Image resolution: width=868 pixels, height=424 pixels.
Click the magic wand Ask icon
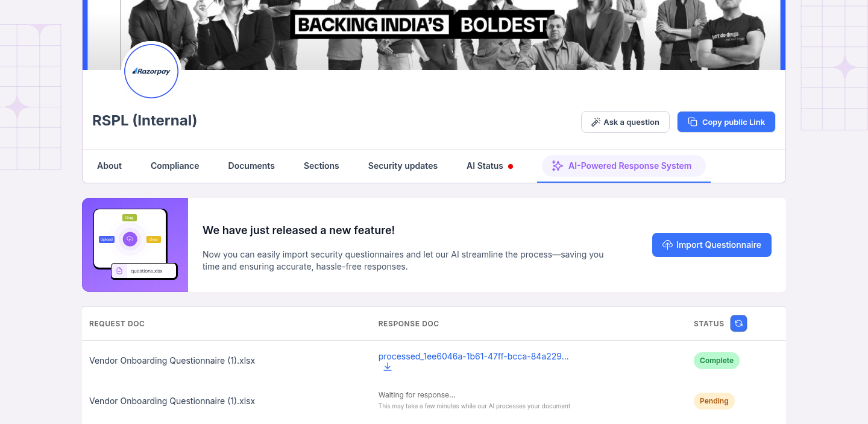click(x=596, y=122)
